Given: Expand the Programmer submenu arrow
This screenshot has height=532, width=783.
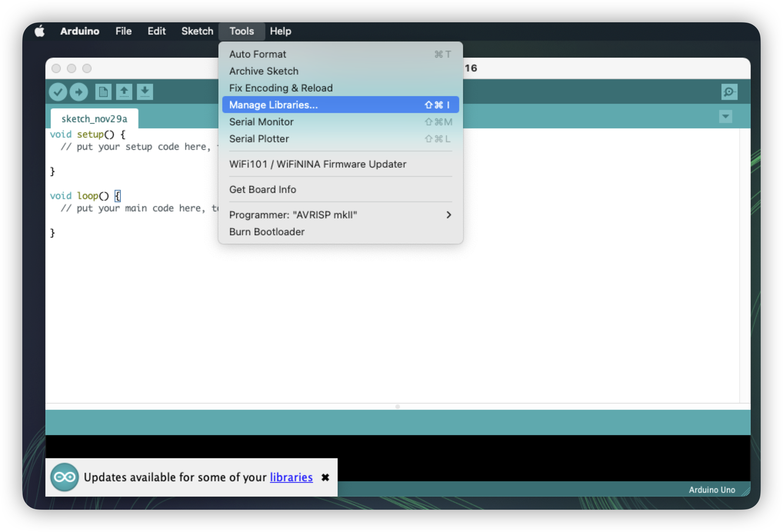Looking at the screenshot, I should tap(448, 215).
